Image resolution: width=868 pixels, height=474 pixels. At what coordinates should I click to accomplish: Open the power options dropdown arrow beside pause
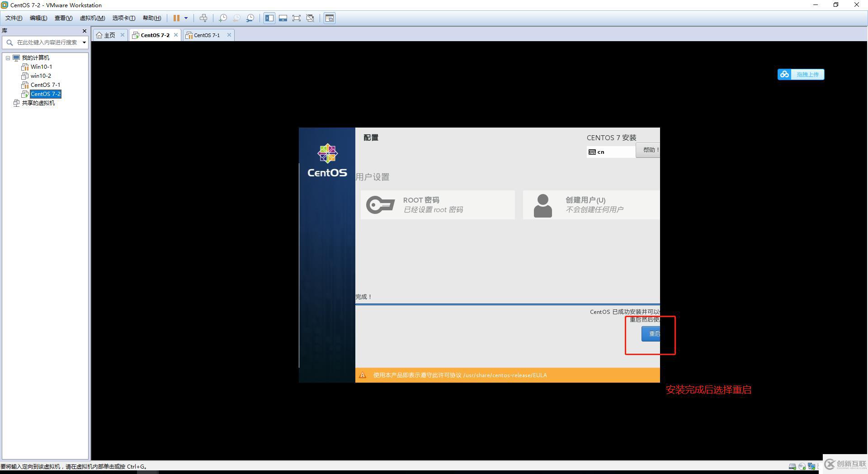(186, 18)
